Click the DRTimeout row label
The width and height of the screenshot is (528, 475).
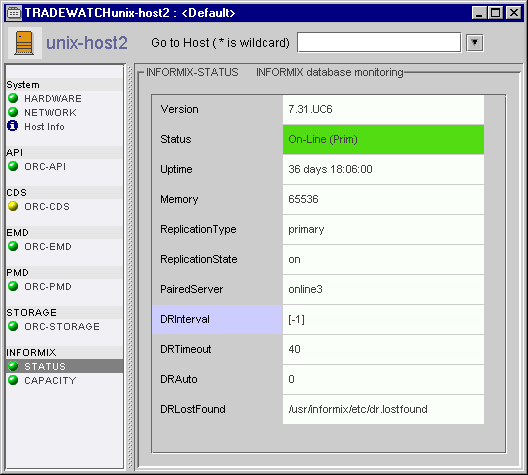point(186,349)
